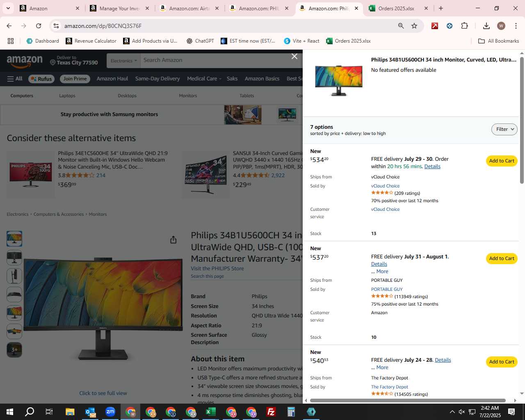Select the 3+ more images thumbnail
Screen dimensions: 525x420
[14, 350]
